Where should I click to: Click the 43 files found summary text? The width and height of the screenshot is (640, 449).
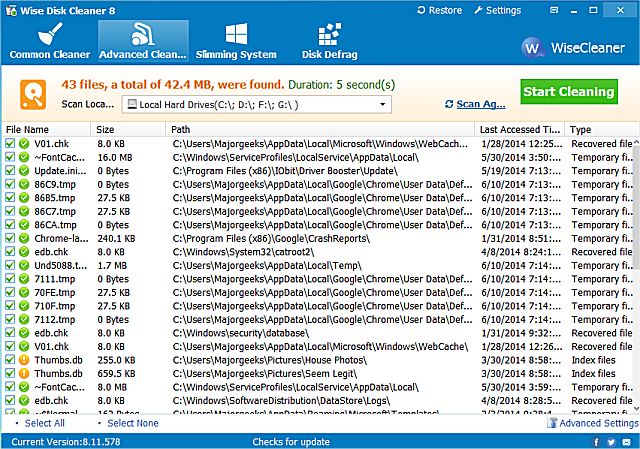173,84
